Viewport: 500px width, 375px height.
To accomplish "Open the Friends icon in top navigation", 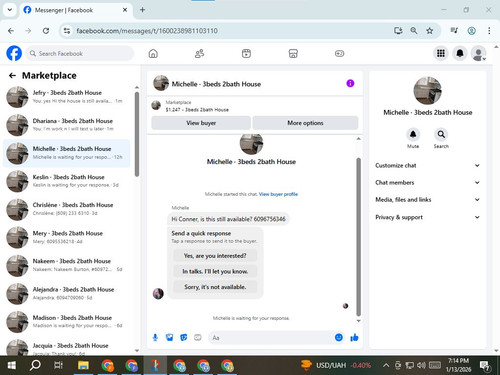I will tap(199, 53).
